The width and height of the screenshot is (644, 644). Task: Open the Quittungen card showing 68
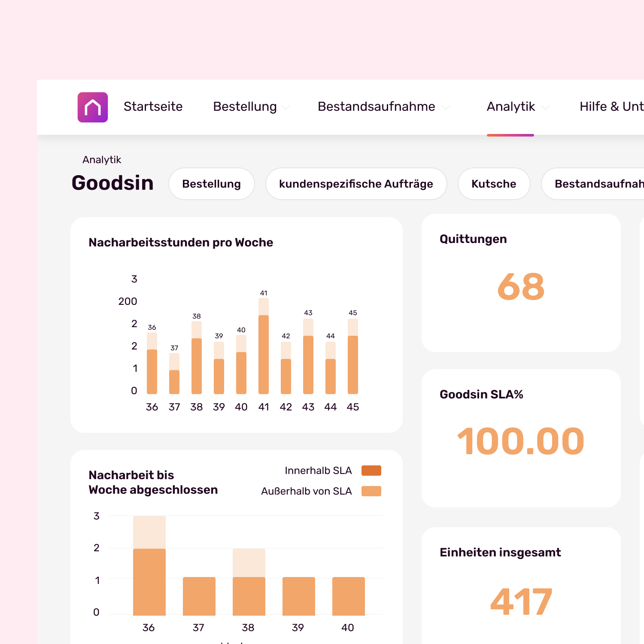pos(521,283)
